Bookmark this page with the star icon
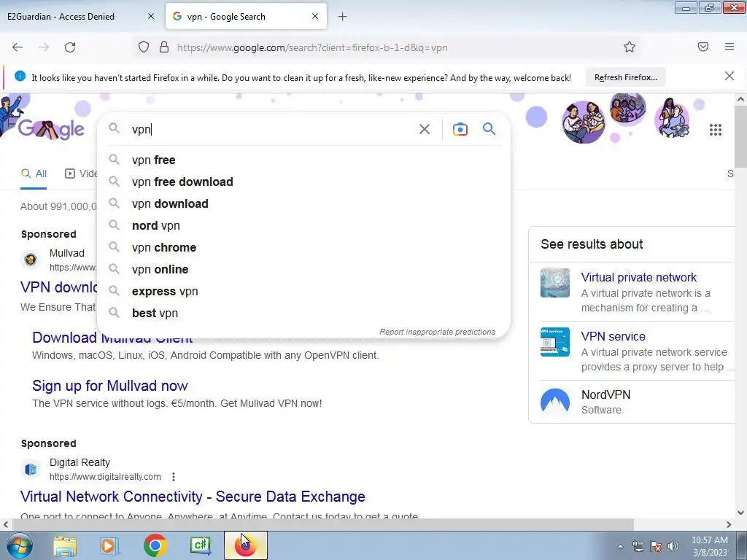 coord(630,47)
